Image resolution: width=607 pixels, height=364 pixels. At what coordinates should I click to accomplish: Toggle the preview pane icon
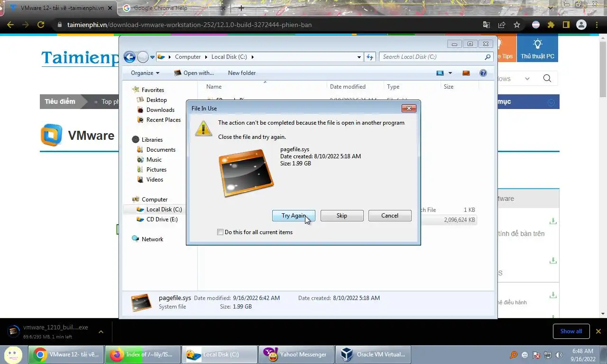pos(466,73)
